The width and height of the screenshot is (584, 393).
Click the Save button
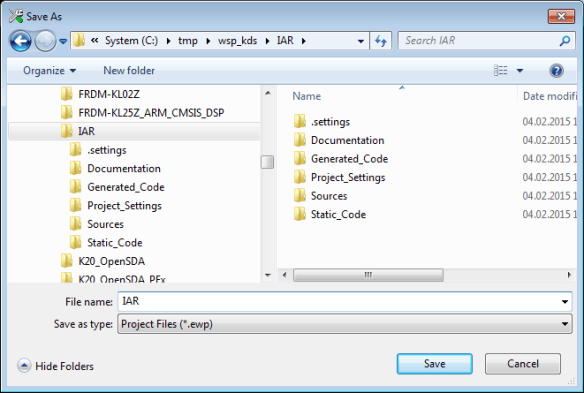pyautogui.click(x=435, y=364)
